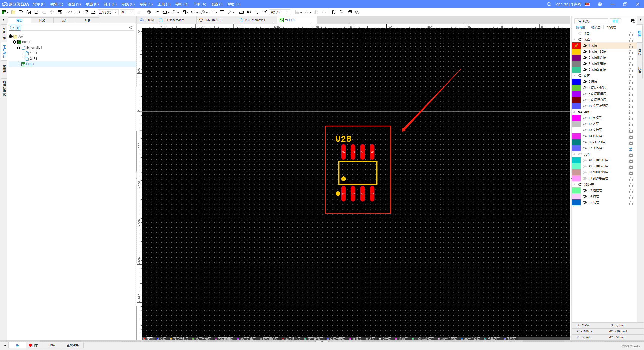
Task: Open the layer manager icon in Layers panel
Action: 632,21
